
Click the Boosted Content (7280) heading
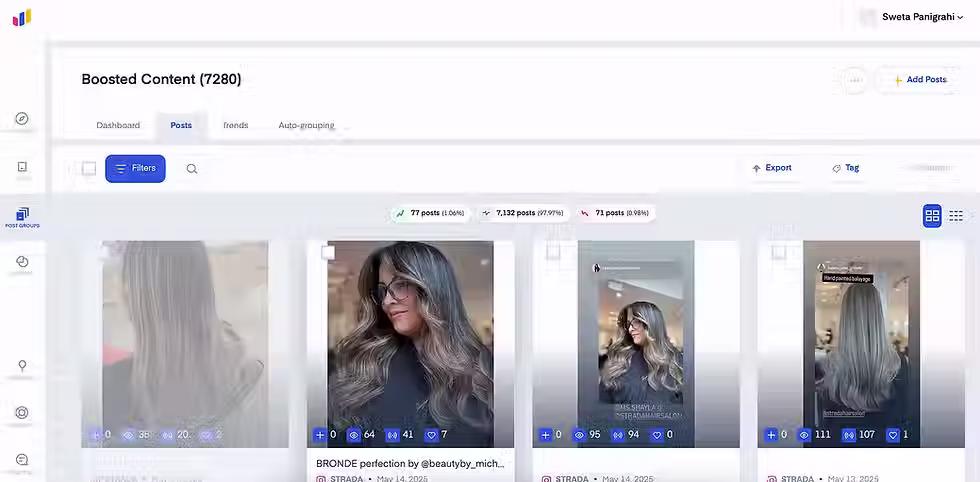click(x=161, y=79)
